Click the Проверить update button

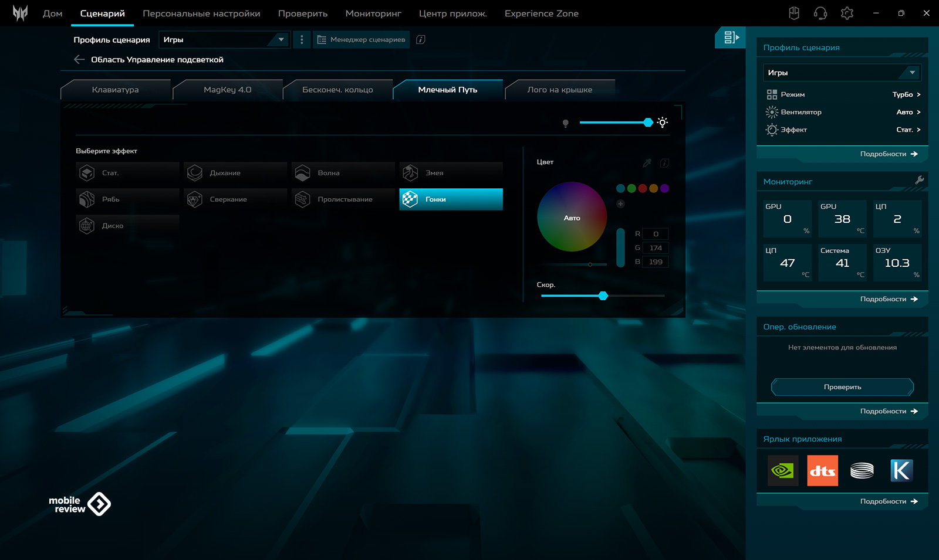(842, 387)
